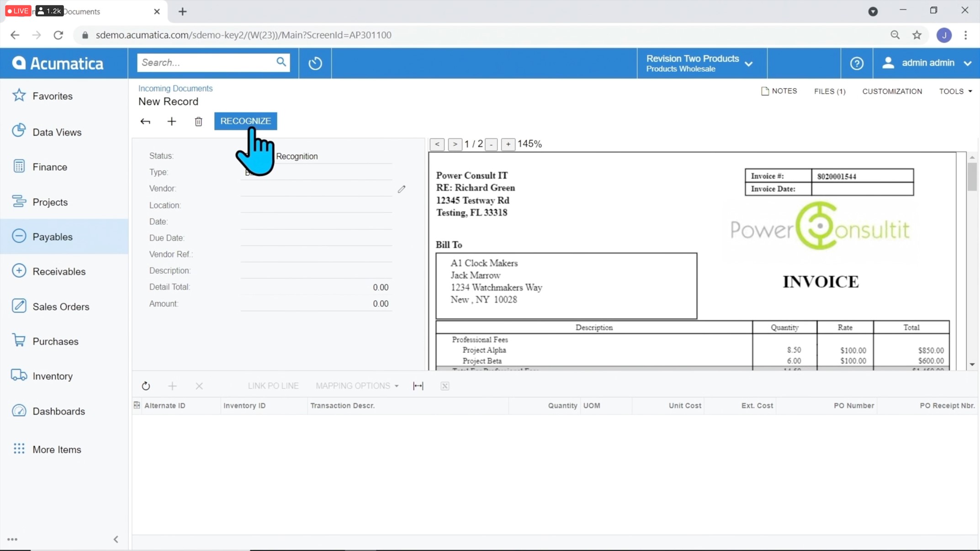980x551 pixels.
Task: Add a row to details grid
Action: [x=172, y=386]
